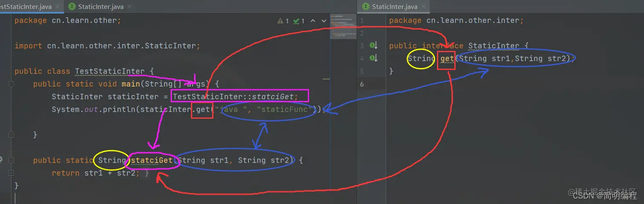Click line number 5 in right editor gutter

coord(362,71)
